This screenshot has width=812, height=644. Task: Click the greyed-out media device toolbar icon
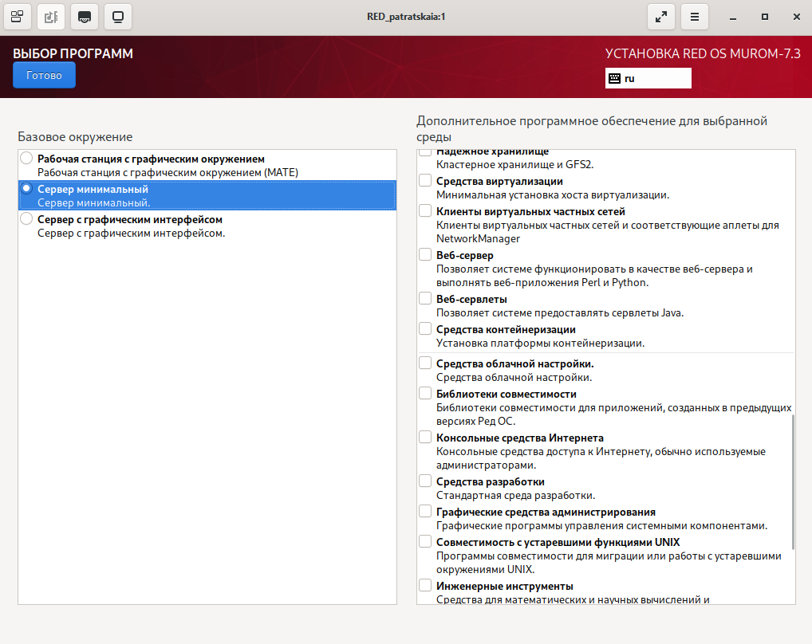coord(51,17)
